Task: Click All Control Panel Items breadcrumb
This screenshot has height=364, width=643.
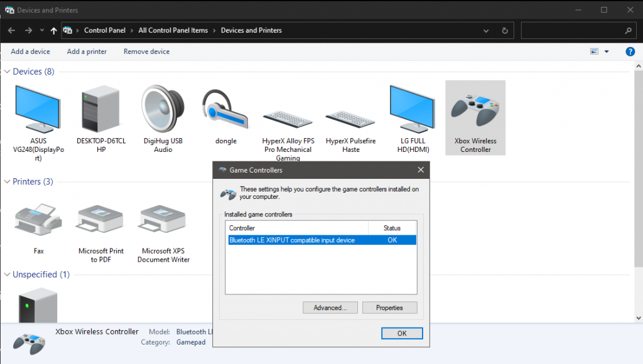Action: [173, 30]
